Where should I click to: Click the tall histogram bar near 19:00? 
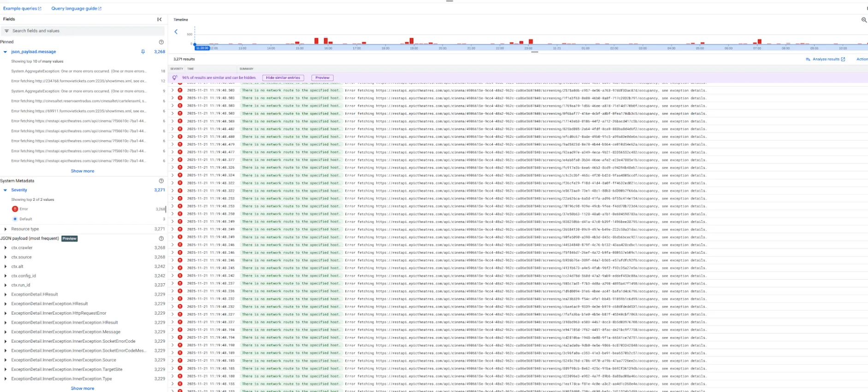(x=412, y=41)
